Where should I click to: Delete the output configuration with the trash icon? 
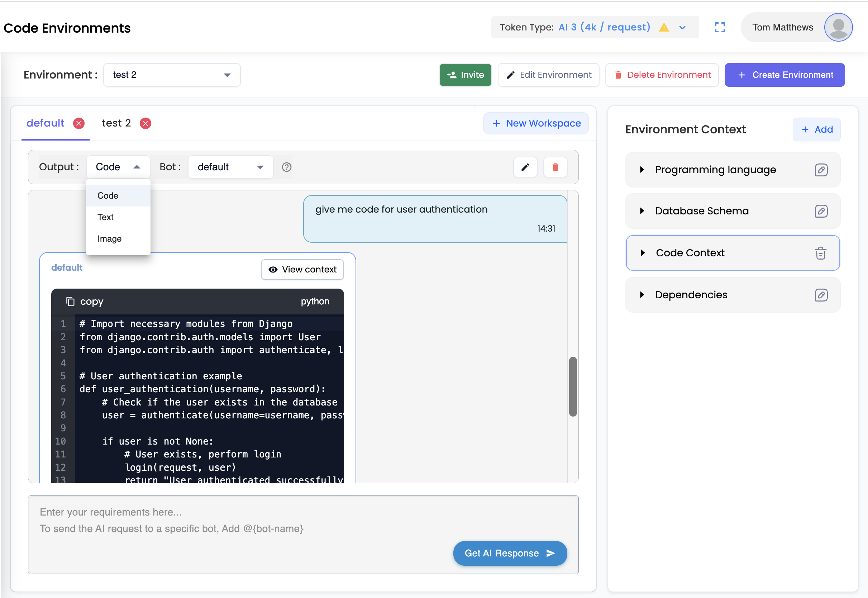[555, 167]
